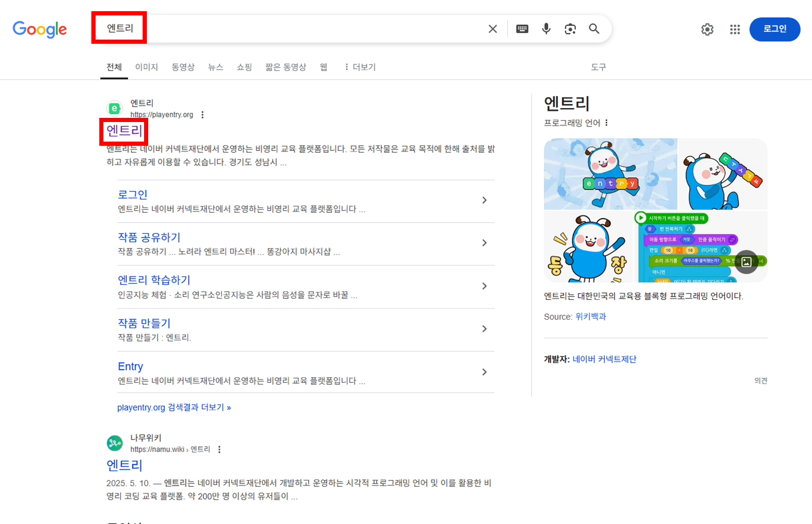This screenshot has width=812, height=524.
Task: Switch to the 동영상 tab
Action: click(x=183, y=67)
